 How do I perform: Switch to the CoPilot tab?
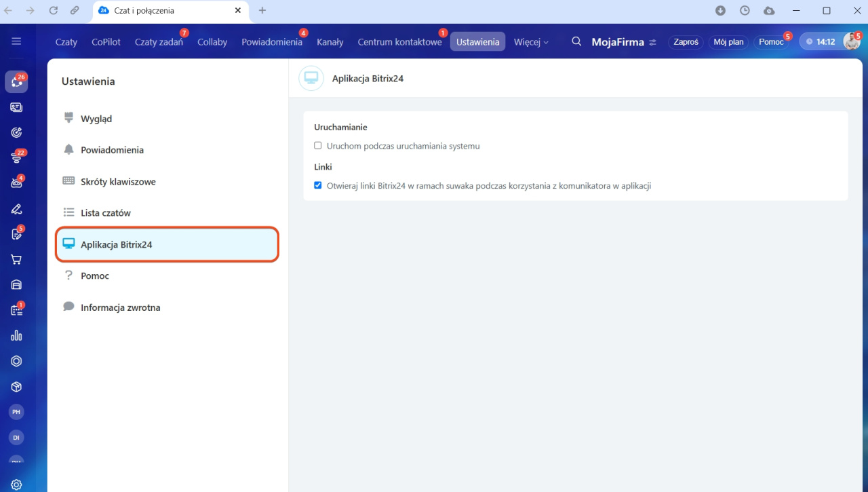click(x=106, y=41)
